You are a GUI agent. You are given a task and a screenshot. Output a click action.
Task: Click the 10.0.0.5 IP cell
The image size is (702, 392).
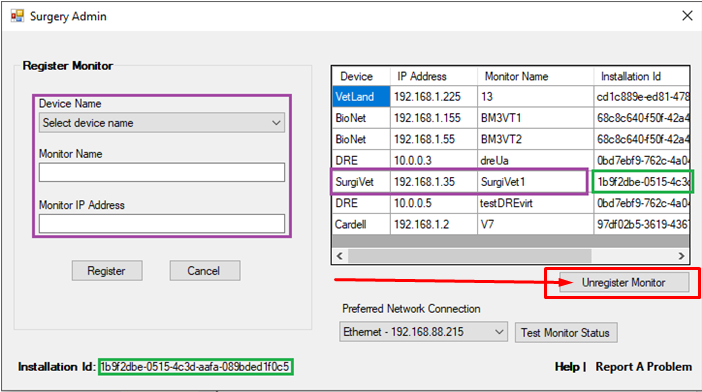[x=434, y=203]
